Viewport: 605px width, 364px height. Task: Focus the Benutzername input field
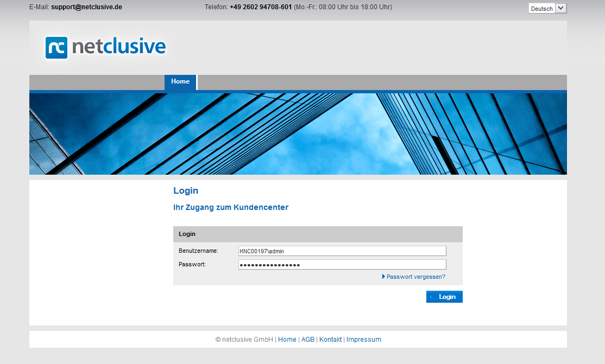342,251
